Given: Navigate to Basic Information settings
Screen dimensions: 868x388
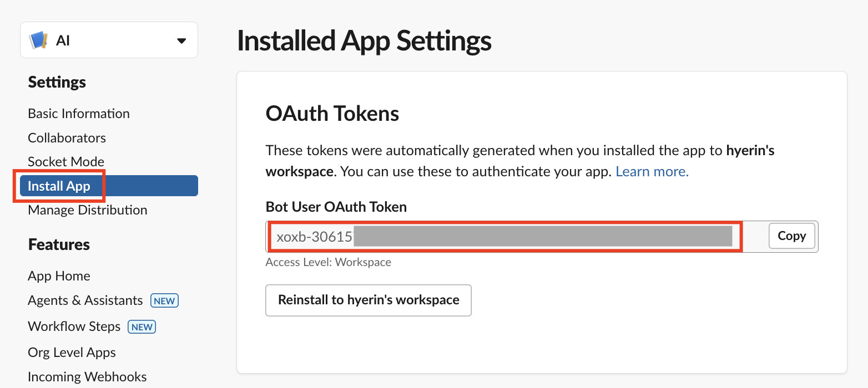Looking at the screenshot, I should coord(78,113).
